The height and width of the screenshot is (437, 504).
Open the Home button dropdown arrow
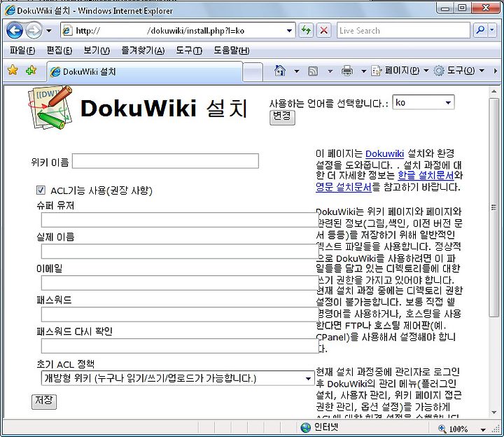(x=297, y=71)
